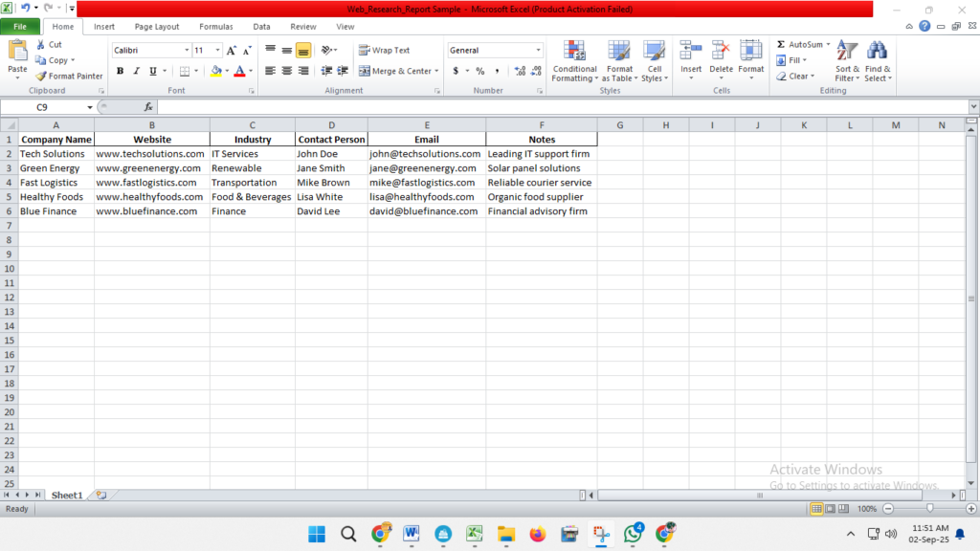Open the Calibri font name dropdown

click(187, 50)
